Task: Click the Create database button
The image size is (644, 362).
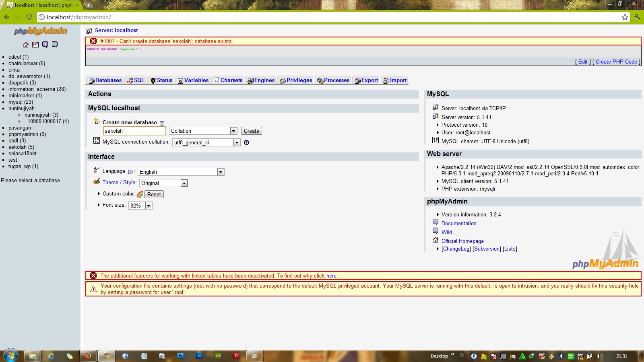Action: click(x=252, y=131)
